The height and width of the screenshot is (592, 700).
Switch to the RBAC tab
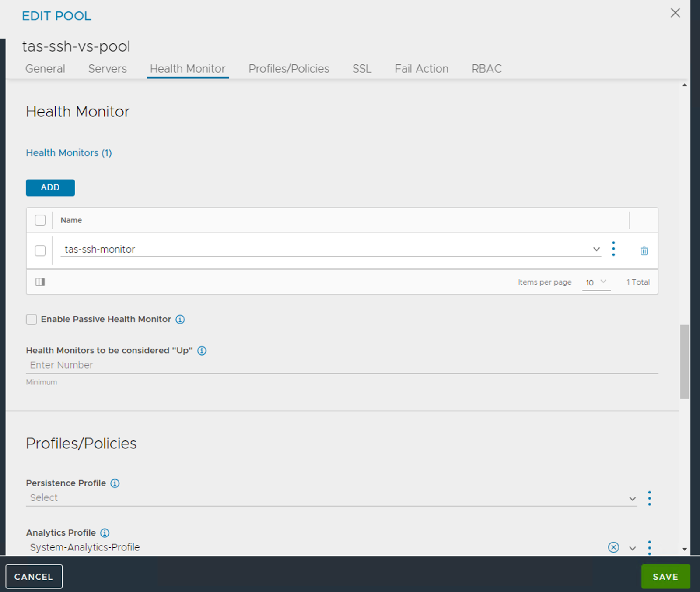(486, 69)
